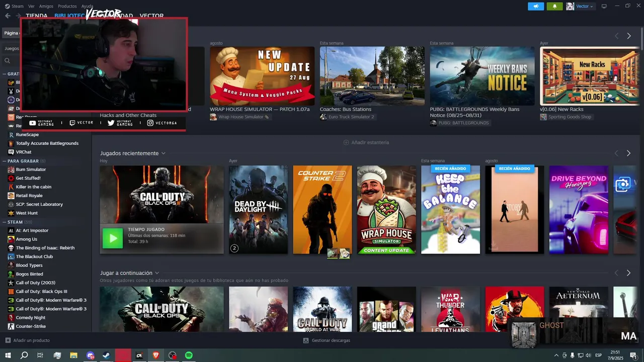Open Wrap House Simulator recent game cover
The width and height of the screenshot is (644, 362).
[x=386, y=210]
